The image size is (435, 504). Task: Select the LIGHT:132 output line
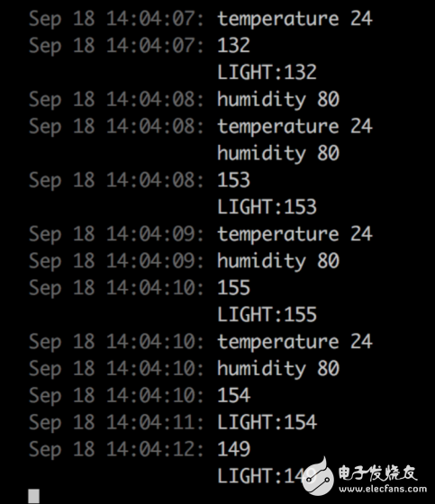point(267,72)
